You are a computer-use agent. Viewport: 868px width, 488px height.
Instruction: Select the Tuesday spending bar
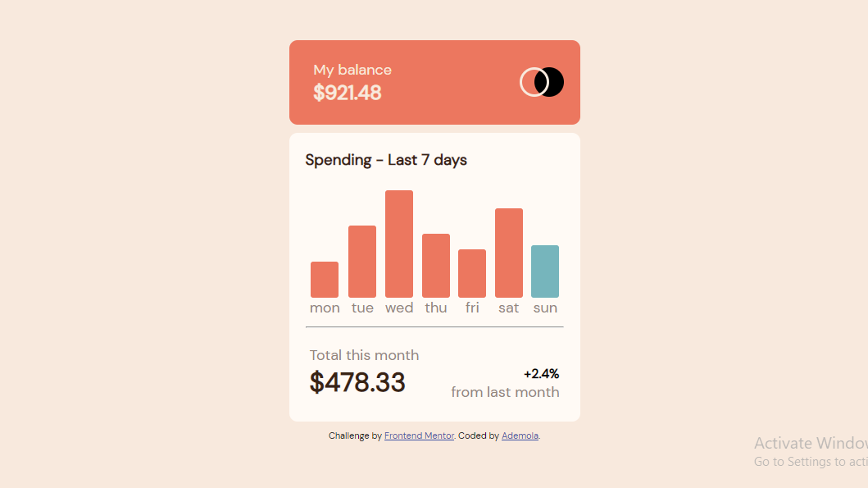point(362,262)
